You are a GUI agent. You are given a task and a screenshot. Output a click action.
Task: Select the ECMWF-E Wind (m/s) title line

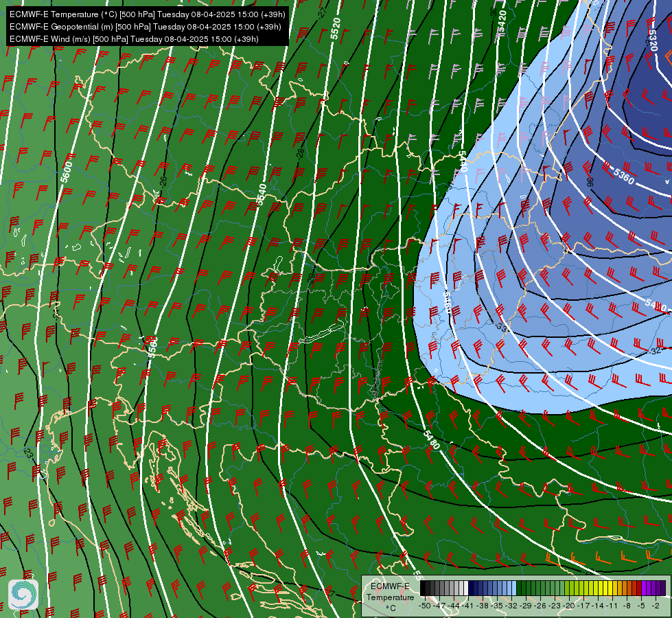(134, 39)
